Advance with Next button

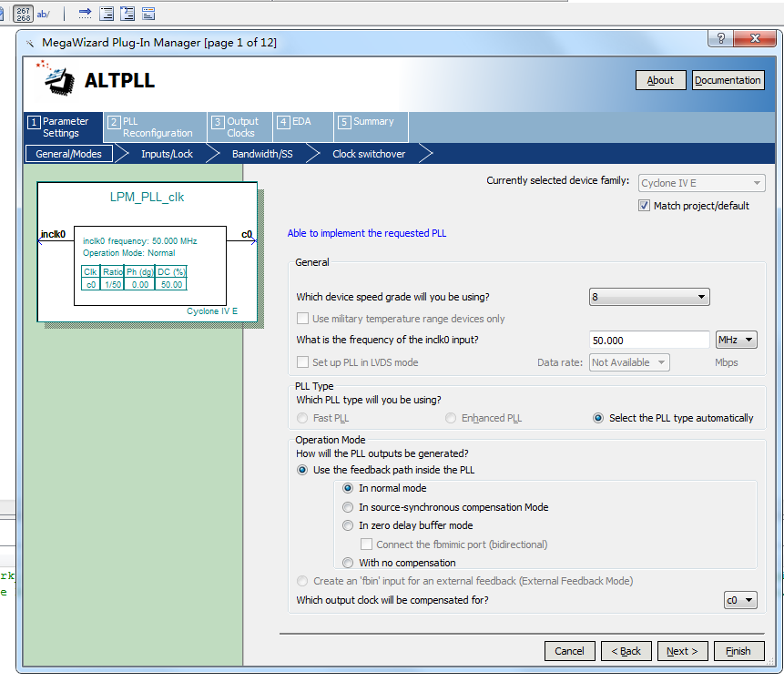pos(683,651)
